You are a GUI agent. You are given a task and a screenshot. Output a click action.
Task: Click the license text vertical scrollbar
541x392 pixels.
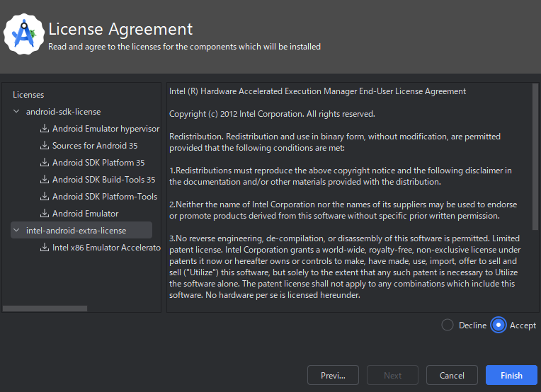[535, 156]
